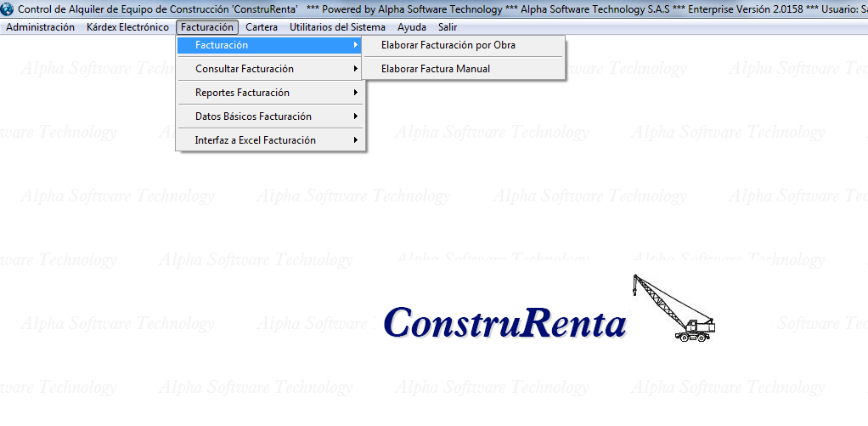Select Interfaz a Excel Facturación entry
This screenshot has height=426, width=868.
(255, 140)
